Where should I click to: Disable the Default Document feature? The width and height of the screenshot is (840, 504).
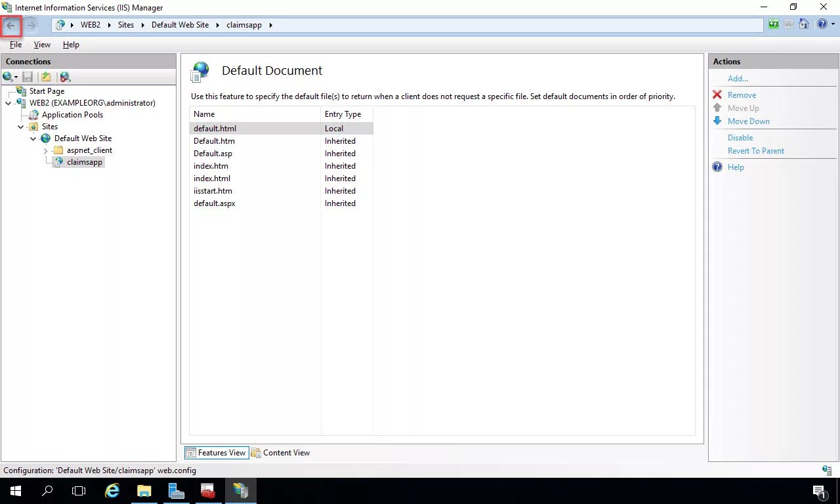click(740, 137)
